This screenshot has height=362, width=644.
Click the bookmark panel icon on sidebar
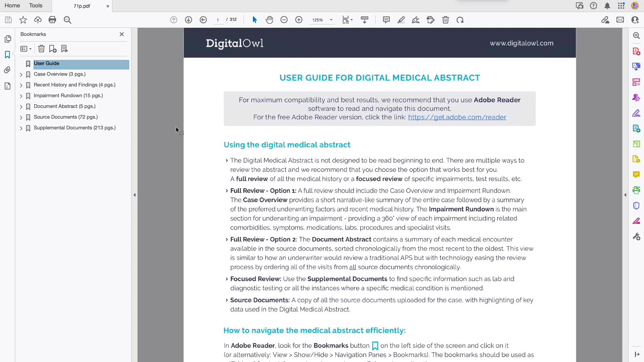coord(7,54)
